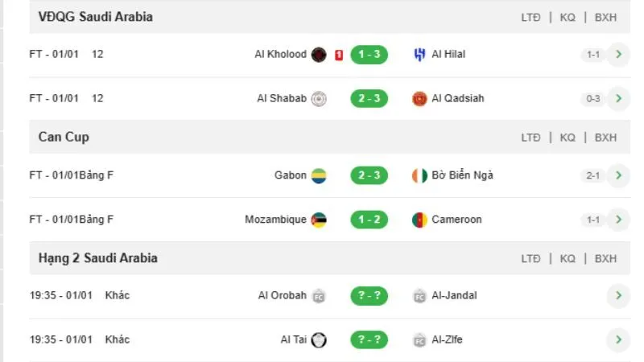
Task: Click the Al Shabab 2 - 3 score badge
Action: tap(369, 99)
